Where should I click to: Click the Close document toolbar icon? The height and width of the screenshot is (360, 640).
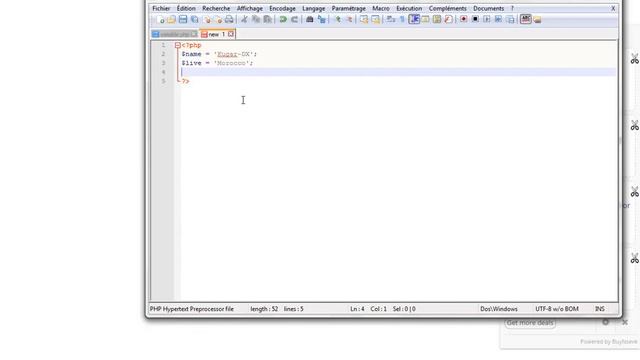click(207, 19)
